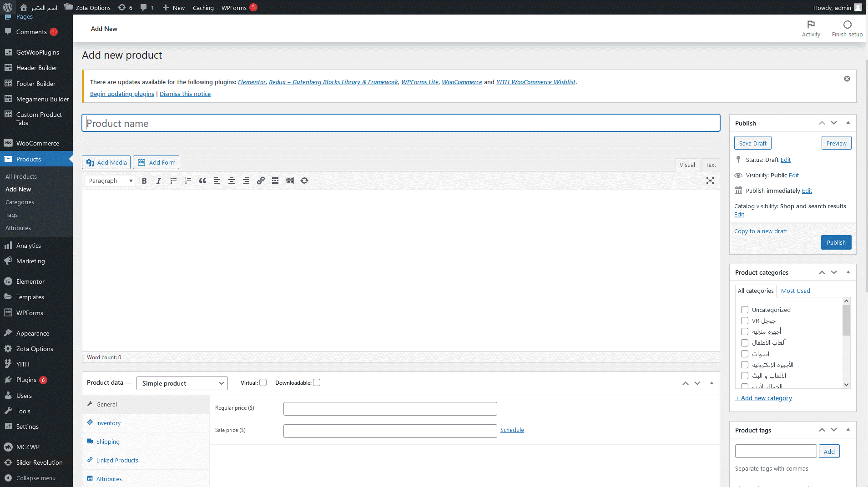The height and width of the screenshot is (487, 868).
Task: Move the Product data panel down
Action: [697, 383]
